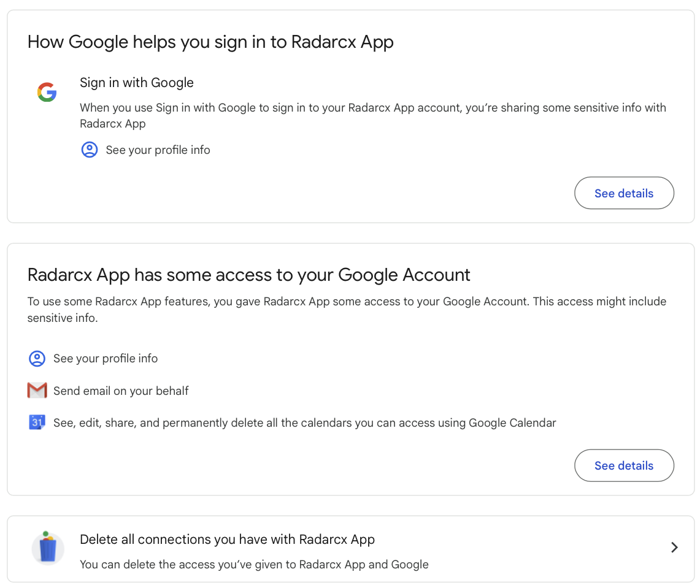
Task: Click the blue trash can icon
Action: (47, 549)
